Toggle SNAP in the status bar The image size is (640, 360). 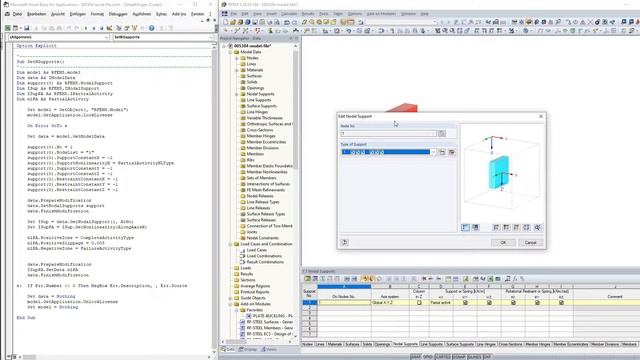click(415, 357)
